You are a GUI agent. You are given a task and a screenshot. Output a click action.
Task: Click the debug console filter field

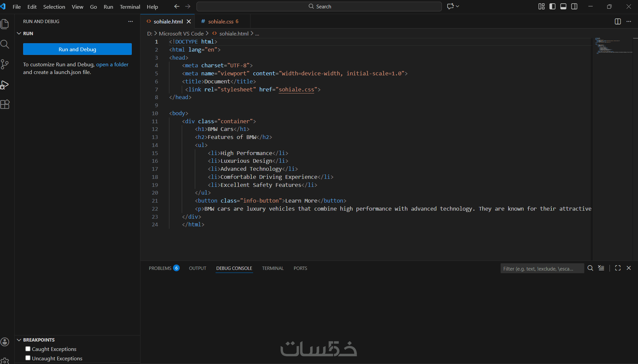tap(542, 269)
